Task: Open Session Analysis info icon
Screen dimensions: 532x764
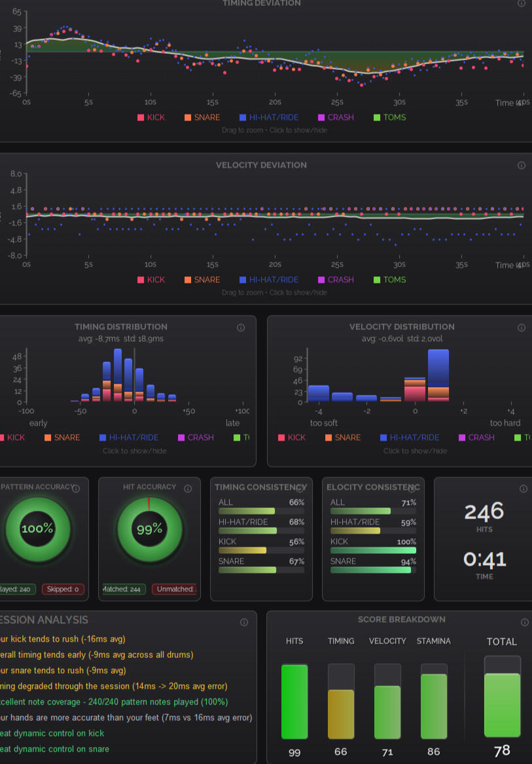Action: tap(244, 622)
